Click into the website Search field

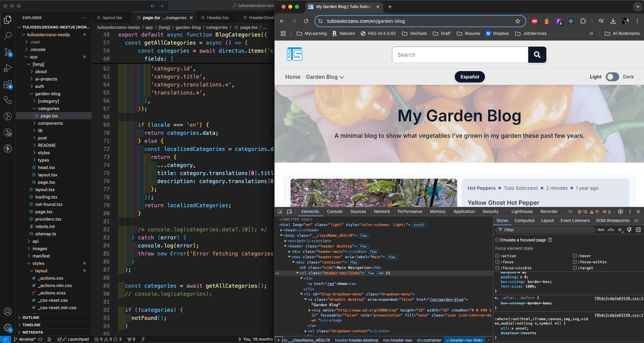point(460,55)
